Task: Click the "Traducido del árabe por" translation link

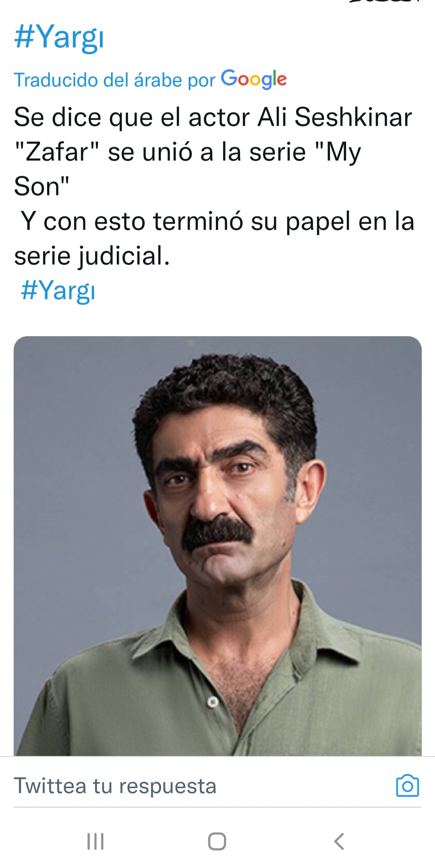Action: (x=115, y=80)
